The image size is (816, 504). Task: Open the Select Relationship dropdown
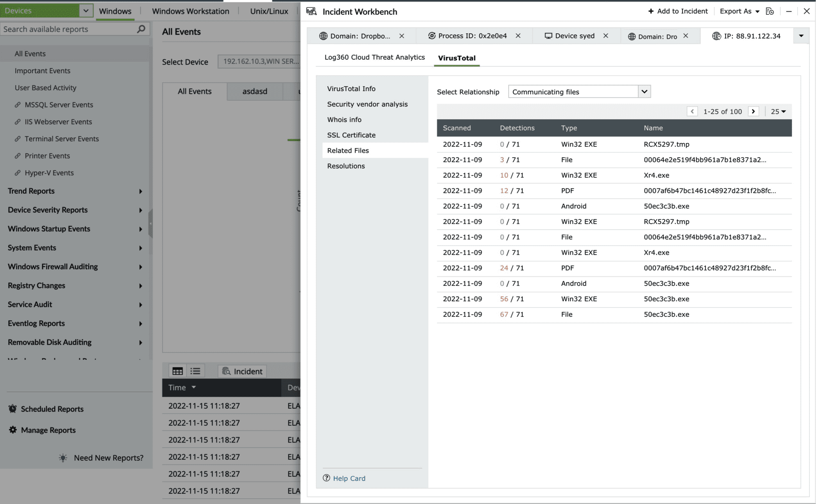[644, 92]
